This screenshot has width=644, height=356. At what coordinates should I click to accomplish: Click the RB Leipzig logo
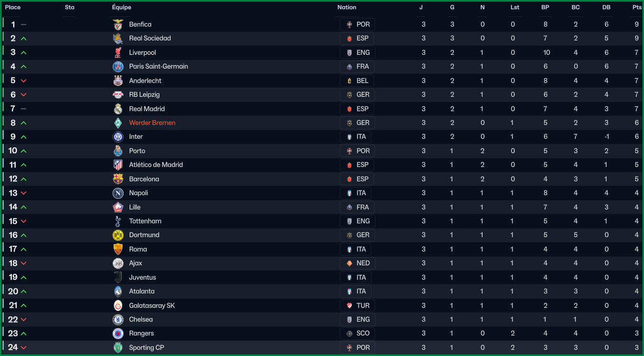[118, 95]
